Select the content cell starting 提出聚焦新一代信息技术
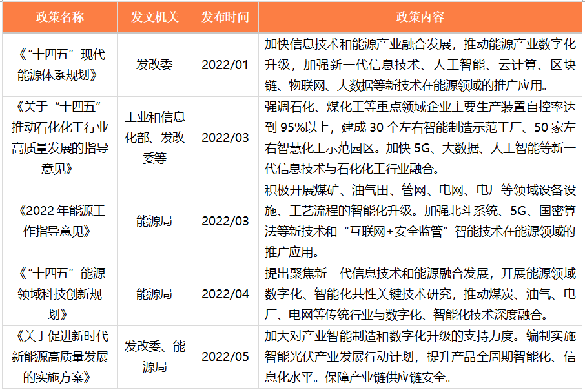This screenshot has height=392, width=585. 420,294
